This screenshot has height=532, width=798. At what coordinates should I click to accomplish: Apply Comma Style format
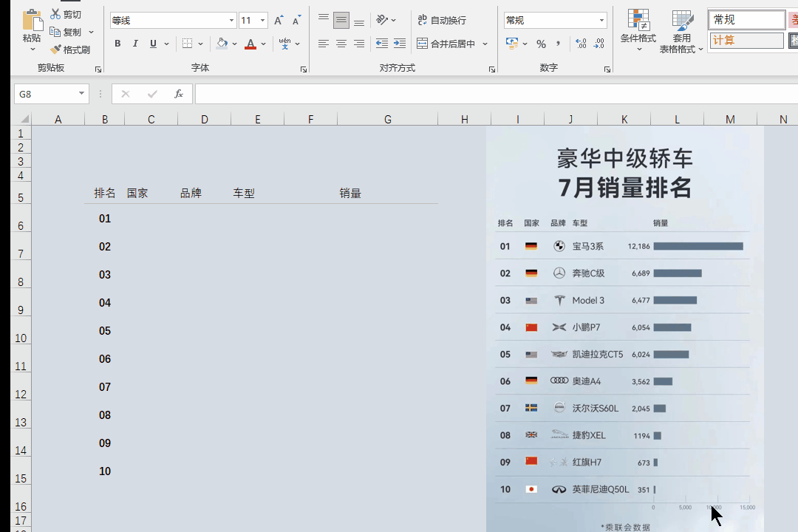coord(559,44)
